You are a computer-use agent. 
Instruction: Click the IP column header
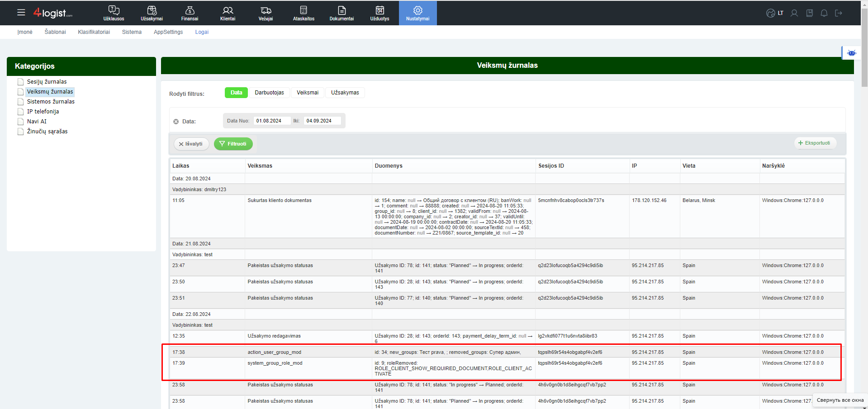coord(655,166)
